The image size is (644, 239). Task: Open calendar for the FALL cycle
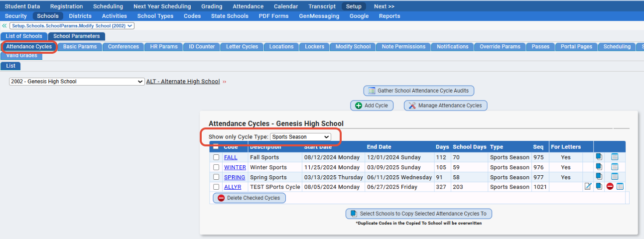615,157
